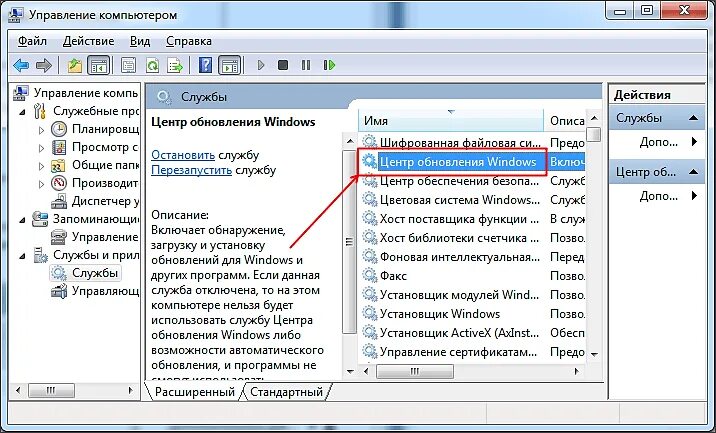This screenshot has height=433, width=716.
Task: Open Дополнительные действия under Службы section
Action: pyautogui.click(x=658, y=142)
